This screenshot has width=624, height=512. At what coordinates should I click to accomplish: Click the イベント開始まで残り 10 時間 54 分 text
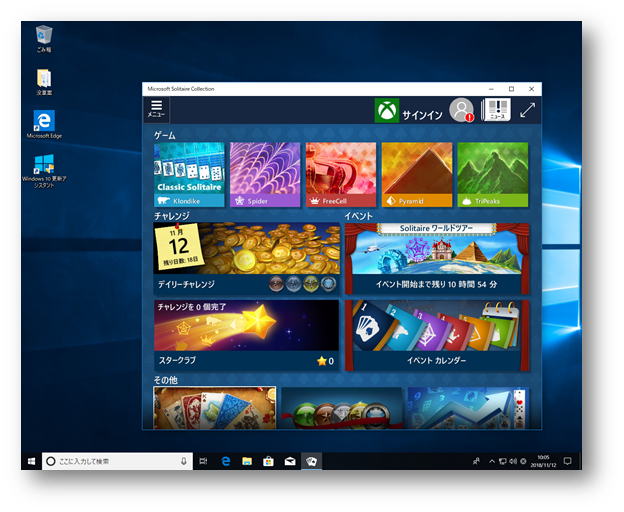coord(437,285)
